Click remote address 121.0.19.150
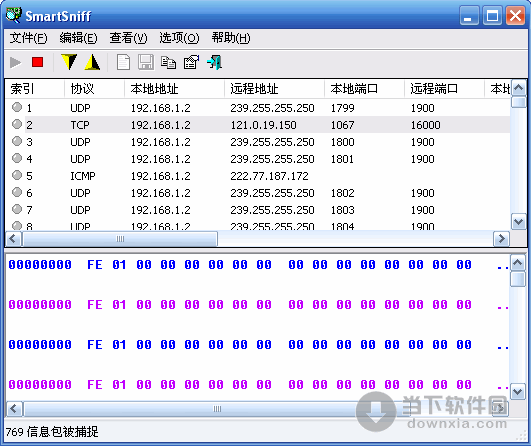 263,125
